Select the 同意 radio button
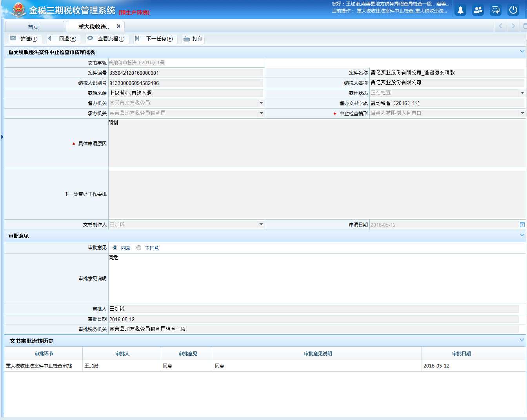Screen dimensions: 527x420 [x=115, y=248]
